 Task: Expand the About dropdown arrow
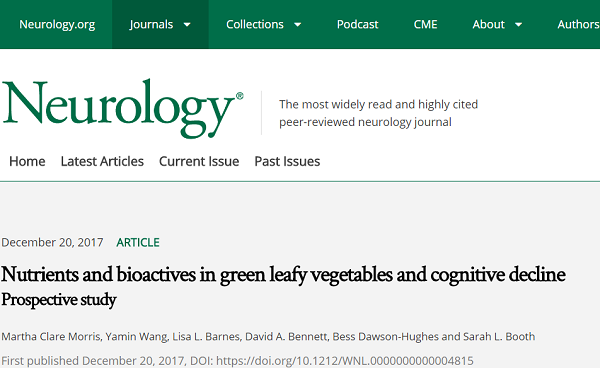(x=518, y=25)
